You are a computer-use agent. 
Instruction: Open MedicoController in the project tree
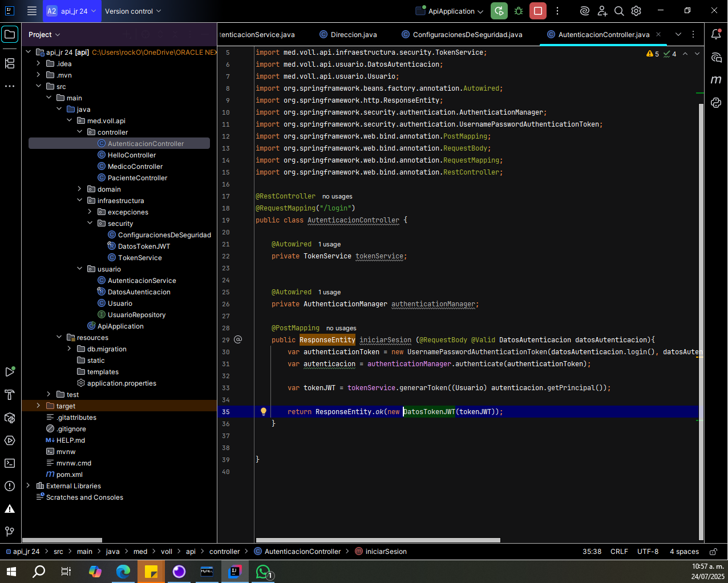pos(135,166)
